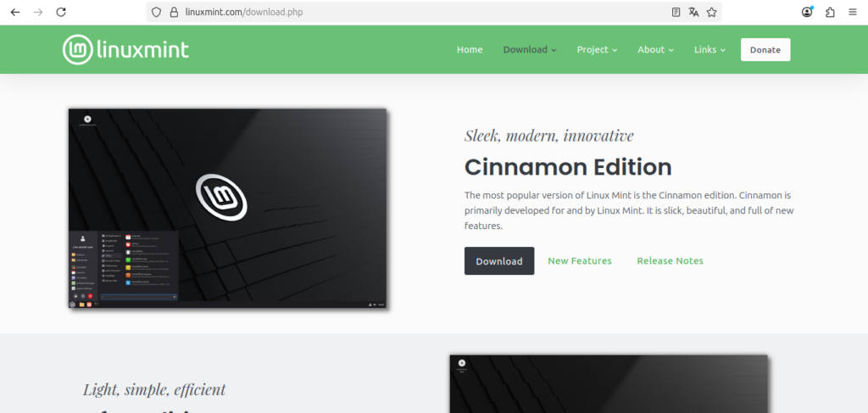
Task: Click the padlock site security icon
Action: coord(173,13)
